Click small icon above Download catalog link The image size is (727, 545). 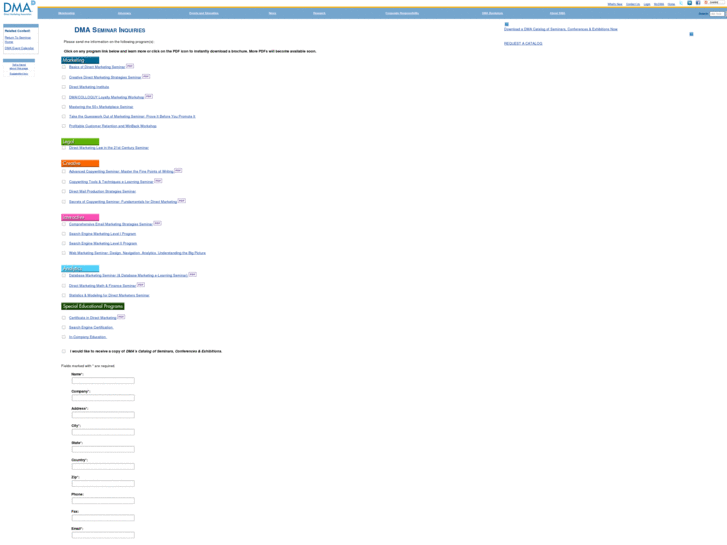(506, 24)
